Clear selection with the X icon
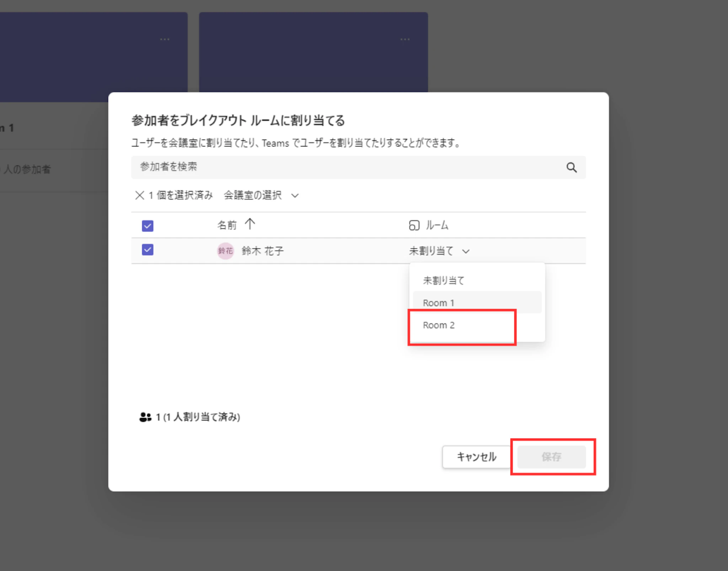The height and width of the screenshot is (571, 728). coord(139,195)
